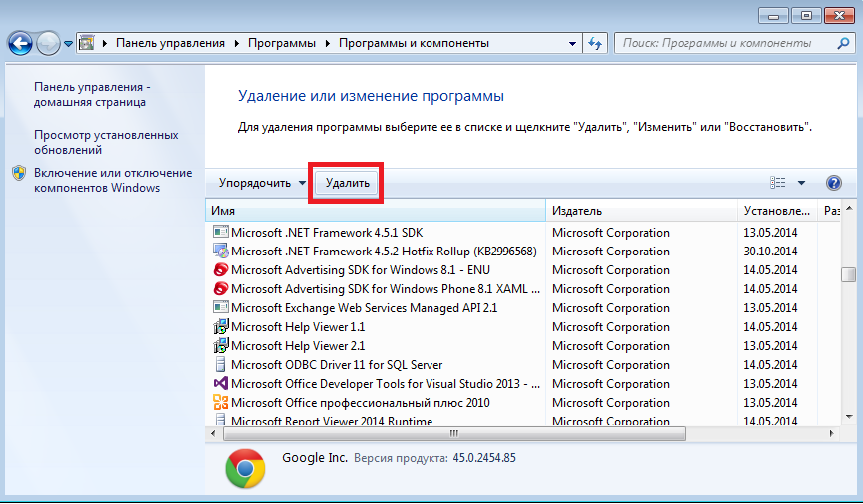Click date 30.10.2014 in install column
863x504 pixels.
coord(770,251)
